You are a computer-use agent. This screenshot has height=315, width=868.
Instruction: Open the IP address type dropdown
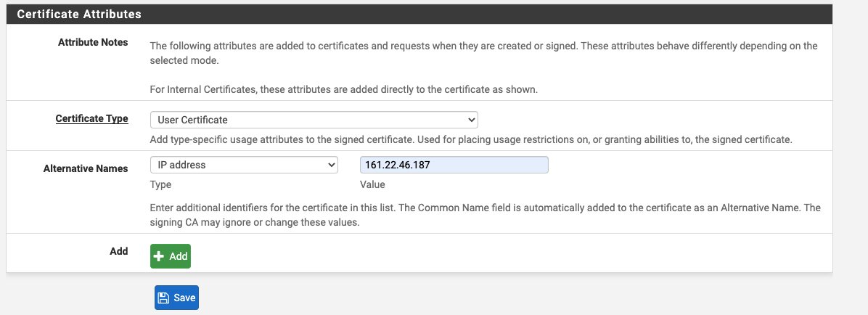coord(244,165)
